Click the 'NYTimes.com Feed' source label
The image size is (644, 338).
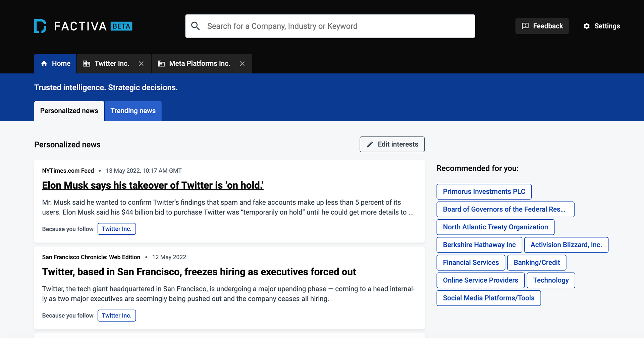tap(68, 171)
